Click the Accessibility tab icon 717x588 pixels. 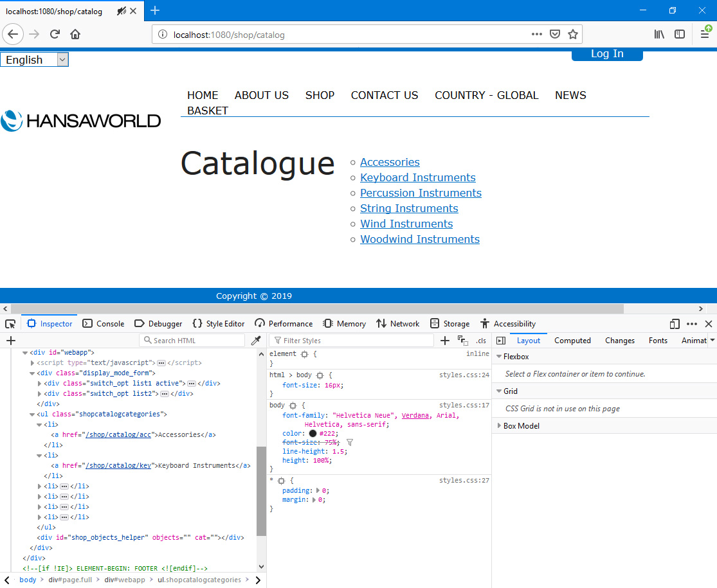click(485, 324)
